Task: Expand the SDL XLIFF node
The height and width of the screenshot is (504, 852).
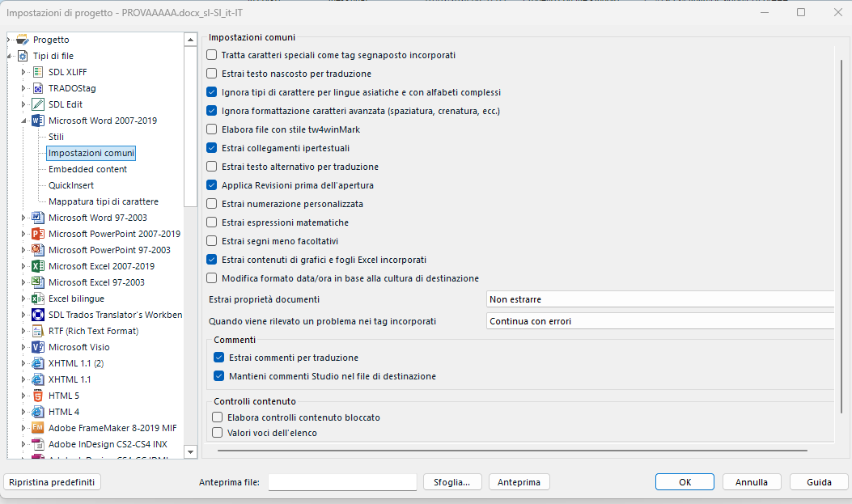Action: [23, 72]
